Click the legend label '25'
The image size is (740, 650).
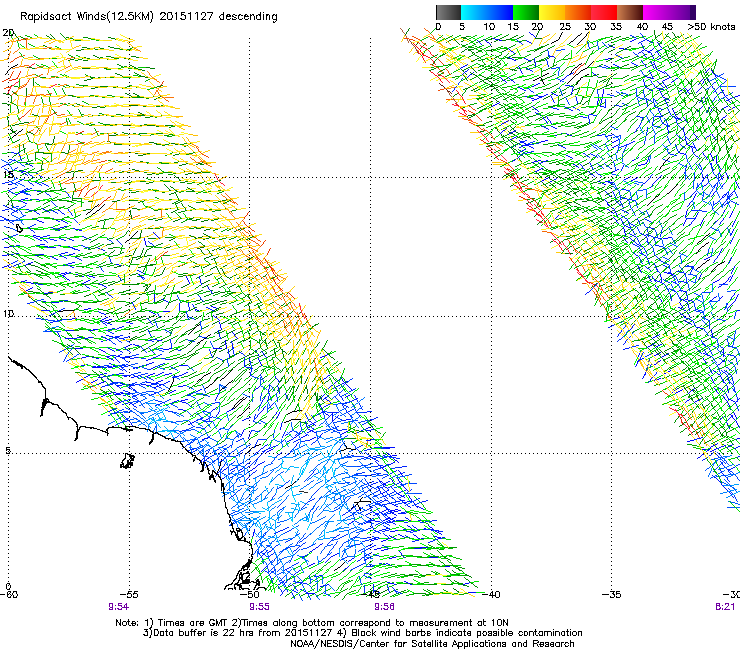564,26
